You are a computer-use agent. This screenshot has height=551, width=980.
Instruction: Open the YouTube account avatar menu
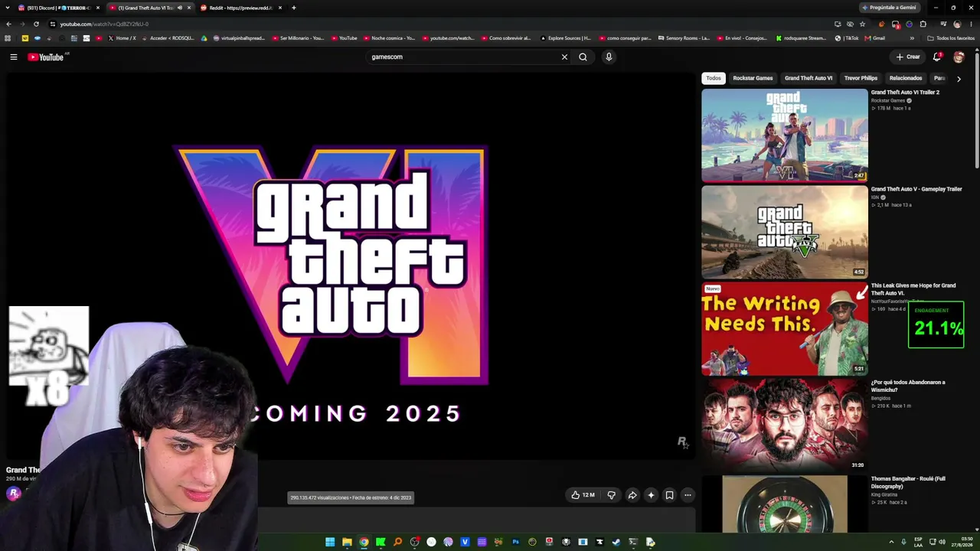[959, 57]
